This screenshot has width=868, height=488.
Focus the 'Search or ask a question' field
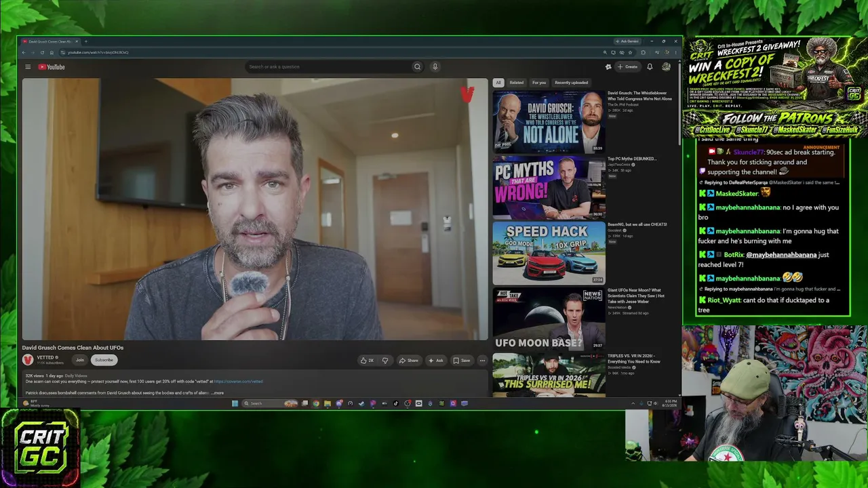tap(328, 67)
